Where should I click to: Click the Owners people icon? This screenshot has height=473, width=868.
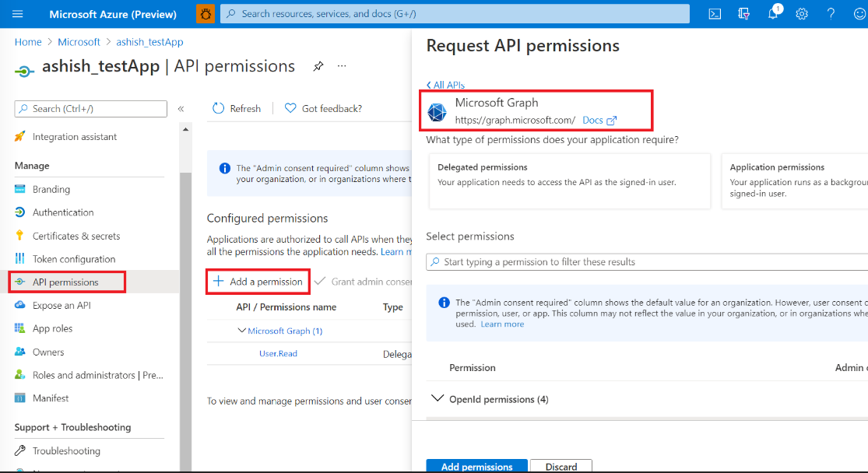click(20, 352)
